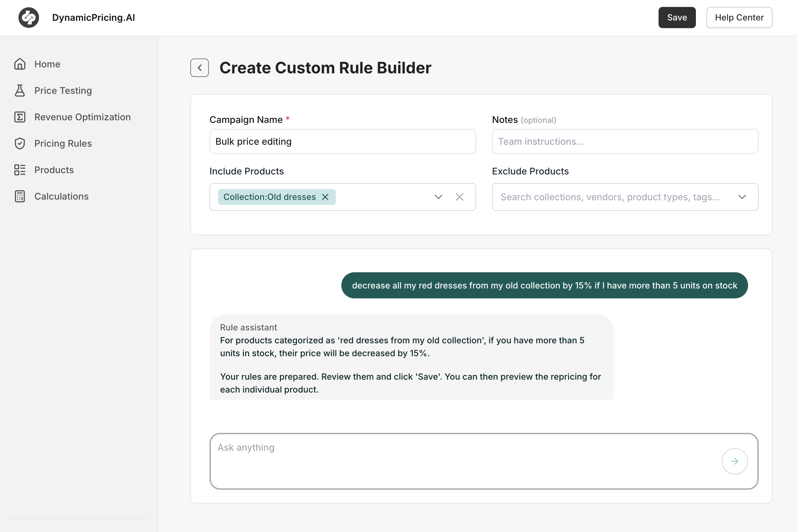Image resolution: width=797 pixels, height=532 pixels.
Task: Remove the Collection:Old dresses tag
Action: (x=325, y=197)
